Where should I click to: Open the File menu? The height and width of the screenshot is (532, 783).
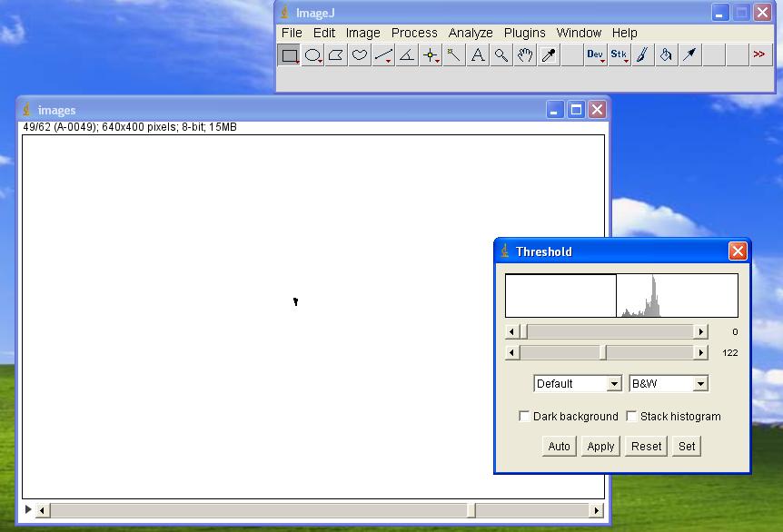[292, 33]
